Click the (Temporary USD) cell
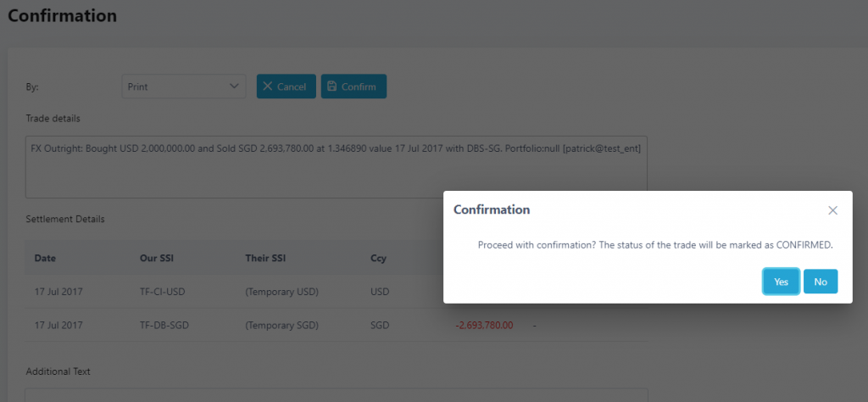The width and height of the screenshot is (868, 402). coord(281,293)
